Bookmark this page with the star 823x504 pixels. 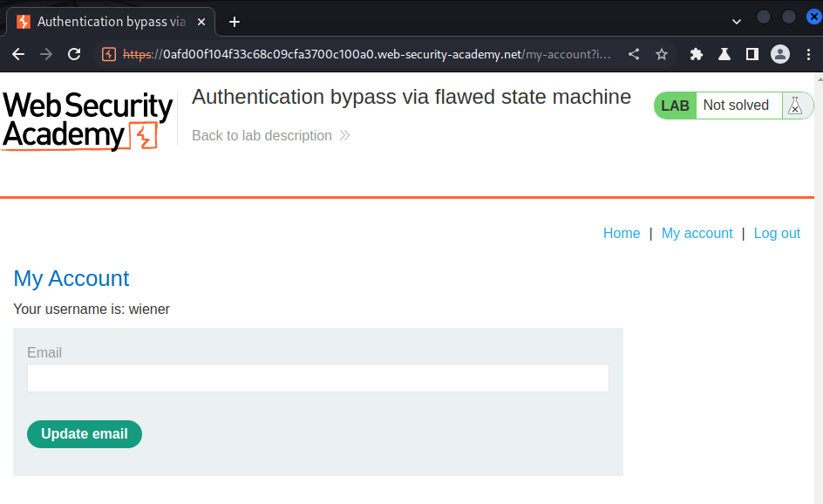pos(662,54)
